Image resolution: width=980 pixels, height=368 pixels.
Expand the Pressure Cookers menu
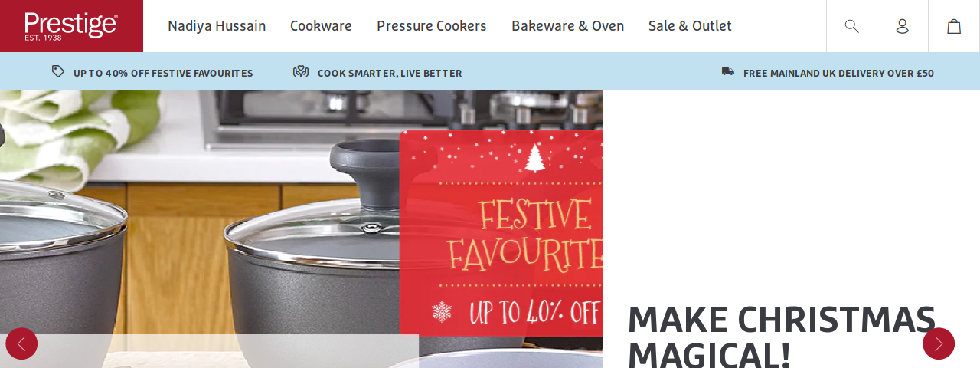click(432, 26)
